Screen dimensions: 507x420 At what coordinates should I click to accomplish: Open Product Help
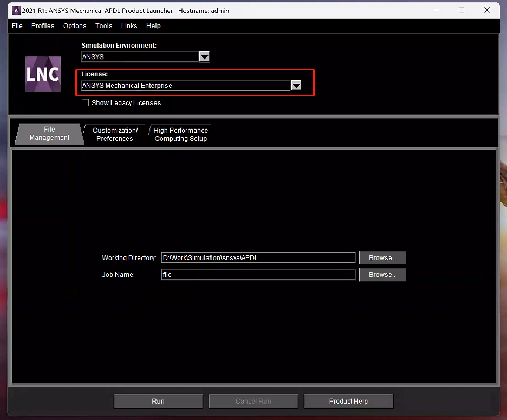pyautogui.click(x=348, y=401)
